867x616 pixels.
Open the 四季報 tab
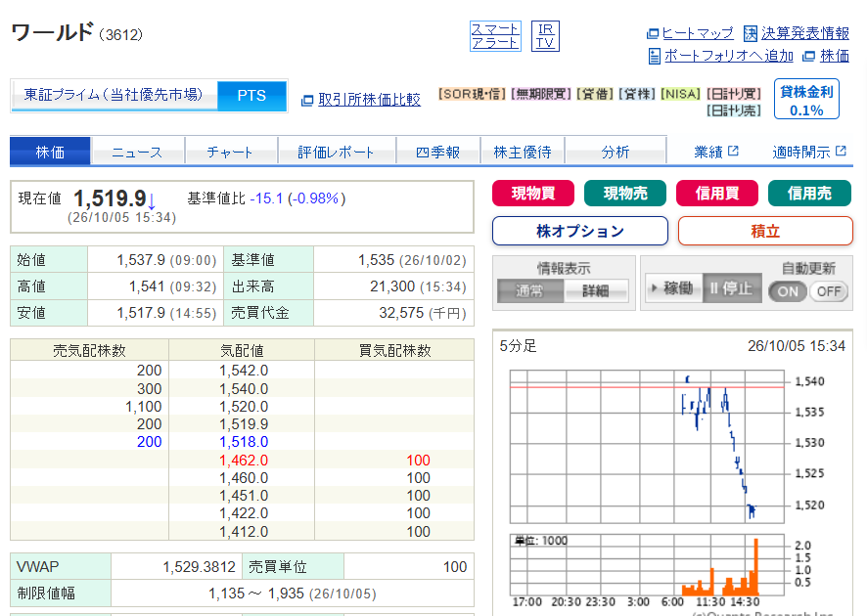point(438,152)
